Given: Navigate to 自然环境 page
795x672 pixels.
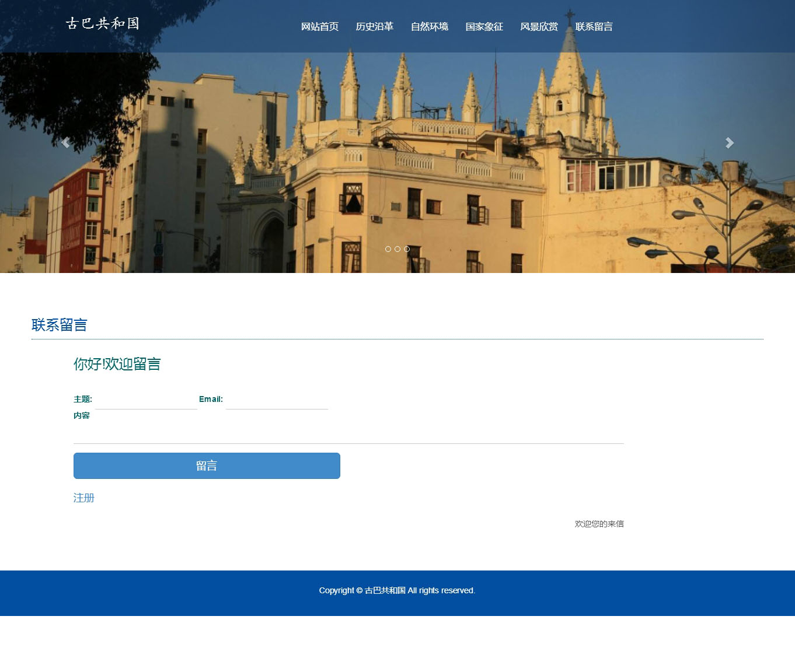Looking at the screenshot, I should click(x=430, y=27).
